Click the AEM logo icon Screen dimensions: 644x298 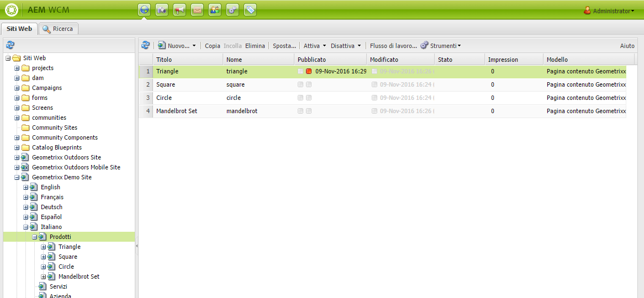[x=11, y=10]
